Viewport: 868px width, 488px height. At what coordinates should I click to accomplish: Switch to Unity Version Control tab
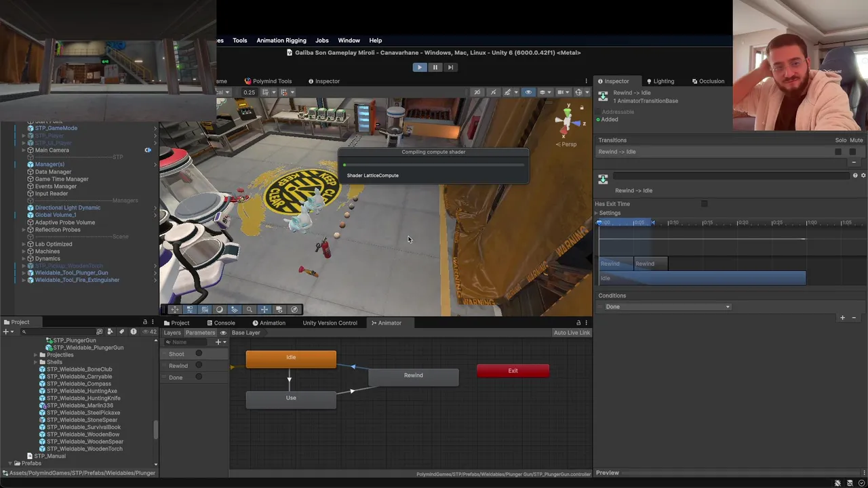[330, 323]
